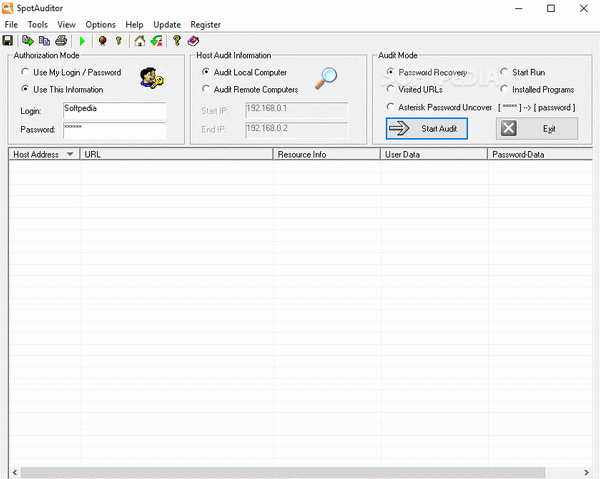
Task: Click the Copy toolbar icon
Action: tap(44, 41)
